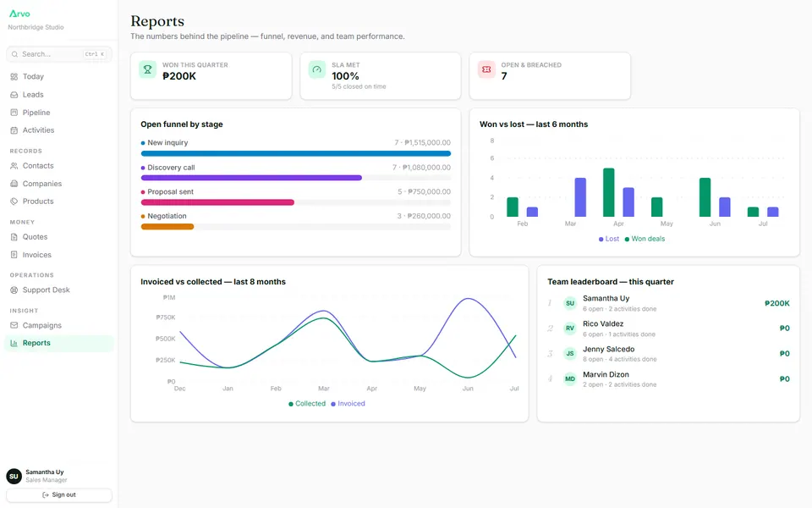This screenshot has width=812, height=508.
Task: Go to Leads in the sidebar
Action: (x=59, y=95)
